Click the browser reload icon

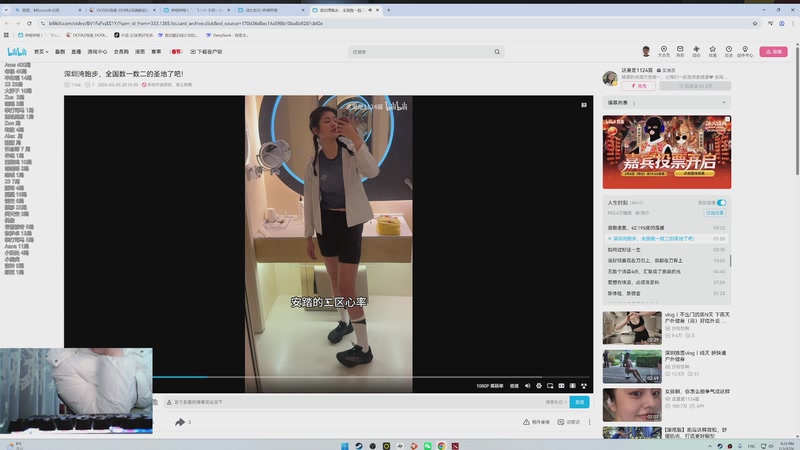tap(29, 23)
